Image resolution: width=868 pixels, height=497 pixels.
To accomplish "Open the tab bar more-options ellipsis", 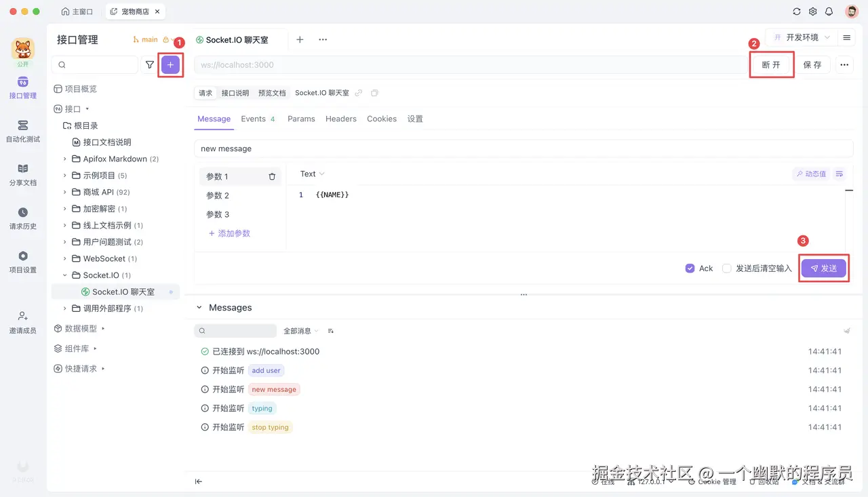I will tap(323, 39).
